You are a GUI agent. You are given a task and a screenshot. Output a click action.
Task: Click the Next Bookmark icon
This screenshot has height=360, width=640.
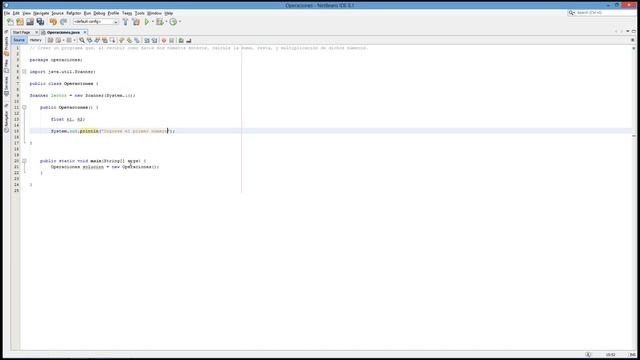coord(129,40)
